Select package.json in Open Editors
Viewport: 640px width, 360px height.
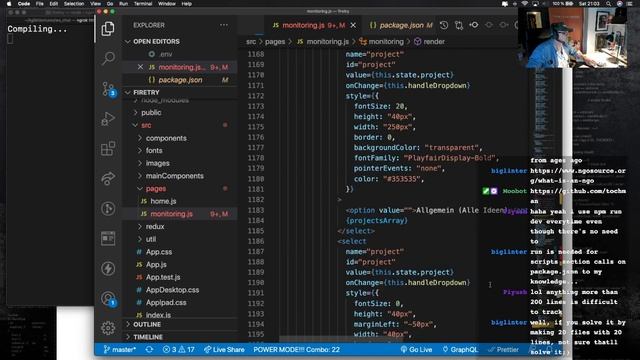coord(180,80)
